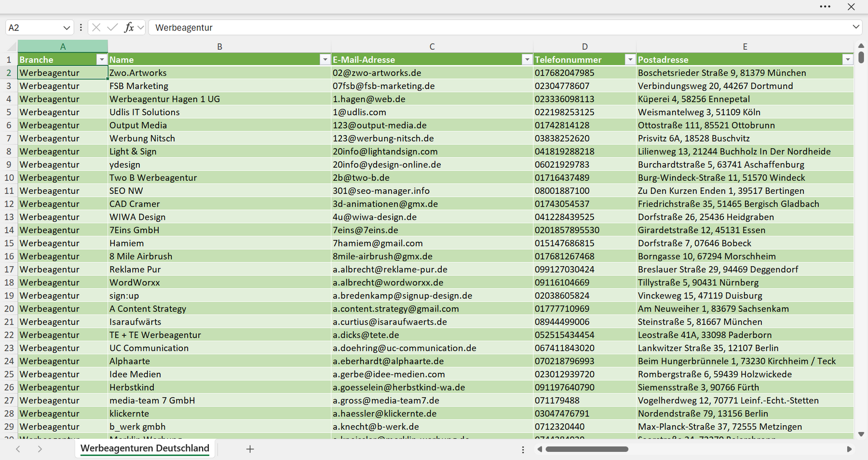
Task: Select cell UC Communication
Action: click(x=219, y=348)
